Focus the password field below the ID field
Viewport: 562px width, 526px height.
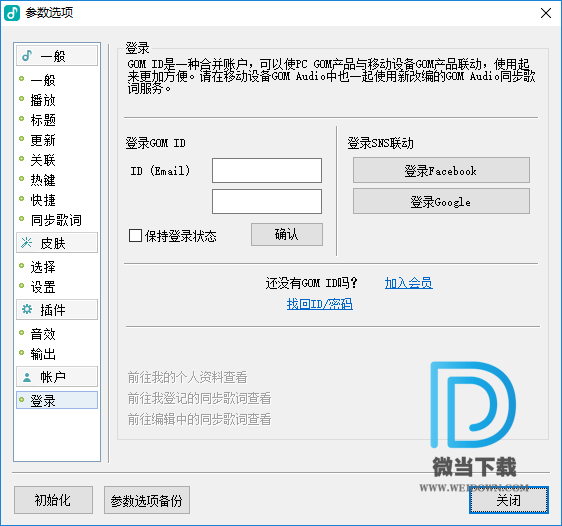tap(267, 202)
